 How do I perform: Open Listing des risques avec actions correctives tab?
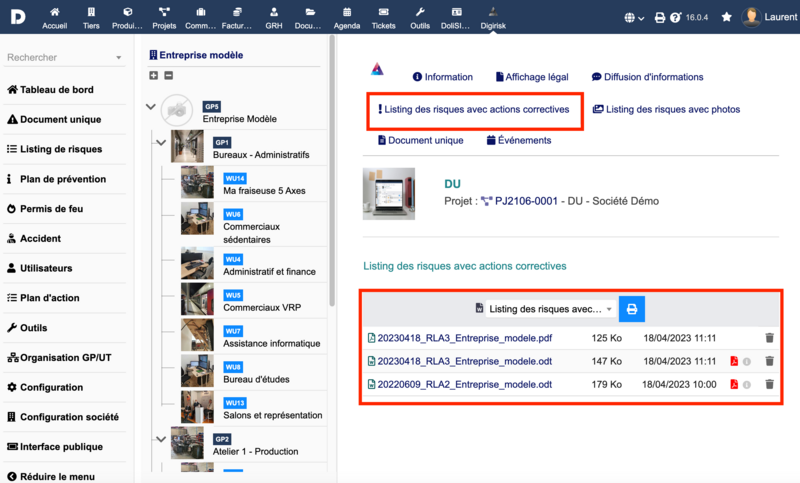click(473, 109)
